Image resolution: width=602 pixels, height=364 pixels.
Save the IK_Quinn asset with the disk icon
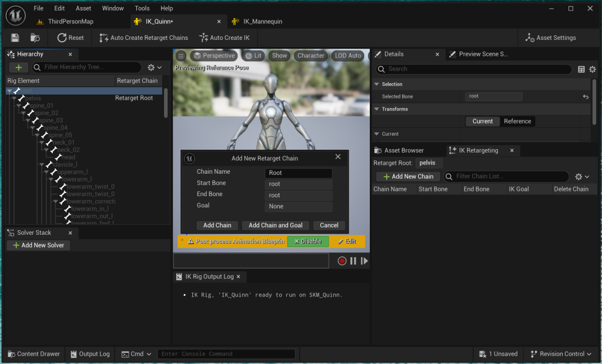coord(15,38)
